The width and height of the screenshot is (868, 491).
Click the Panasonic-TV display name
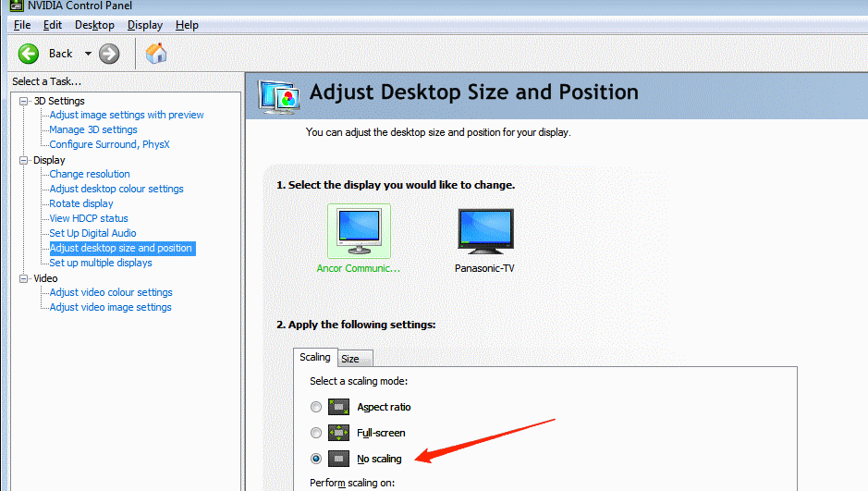tap(484, 268)
